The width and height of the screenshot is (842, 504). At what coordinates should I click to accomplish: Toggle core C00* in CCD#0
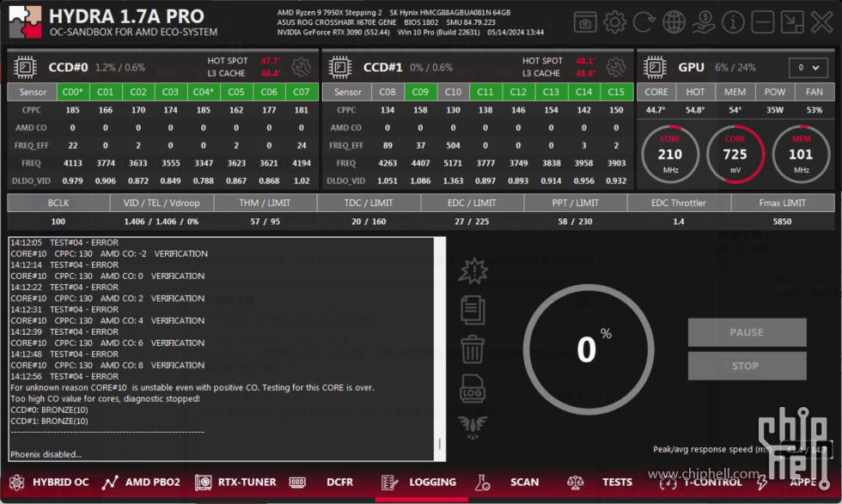[72, 92]
